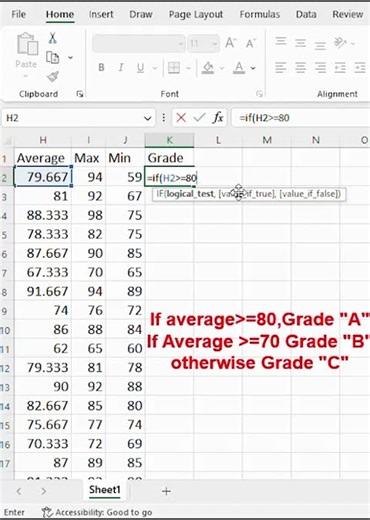
Task: Click the Top Align icon
Action: click(x=281, y=41)
